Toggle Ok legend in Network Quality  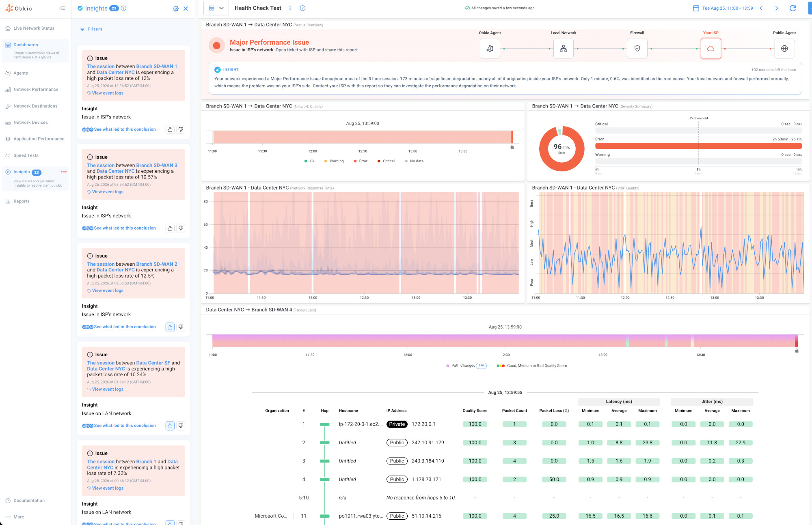click(309, 161)
